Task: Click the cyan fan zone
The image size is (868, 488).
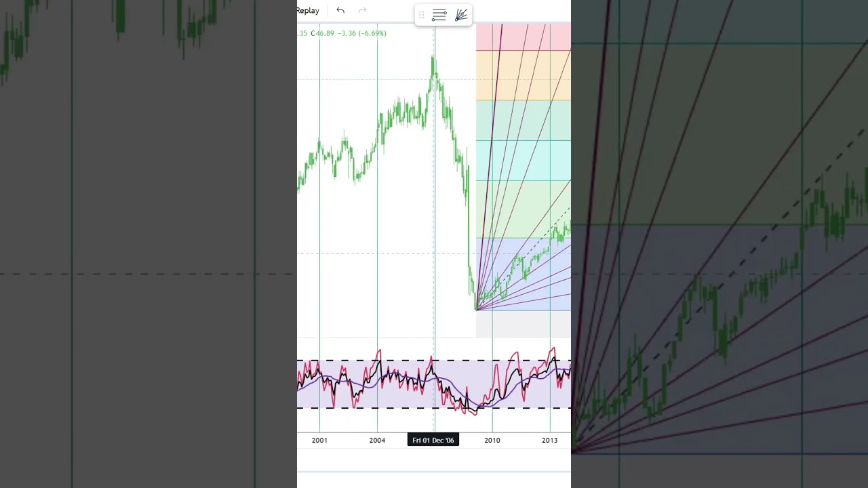Action: (x=524, y=161)
